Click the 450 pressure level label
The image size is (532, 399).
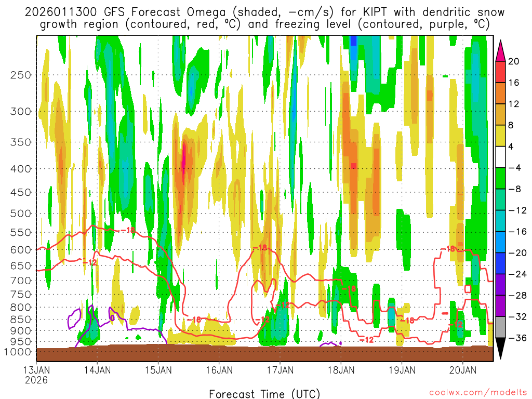(x=21, y=192)
